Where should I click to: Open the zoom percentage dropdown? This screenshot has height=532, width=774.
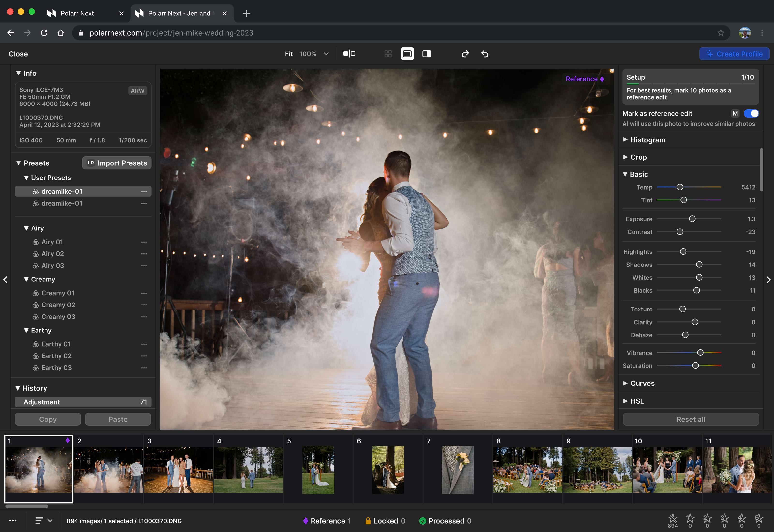(x=326, y=54)
